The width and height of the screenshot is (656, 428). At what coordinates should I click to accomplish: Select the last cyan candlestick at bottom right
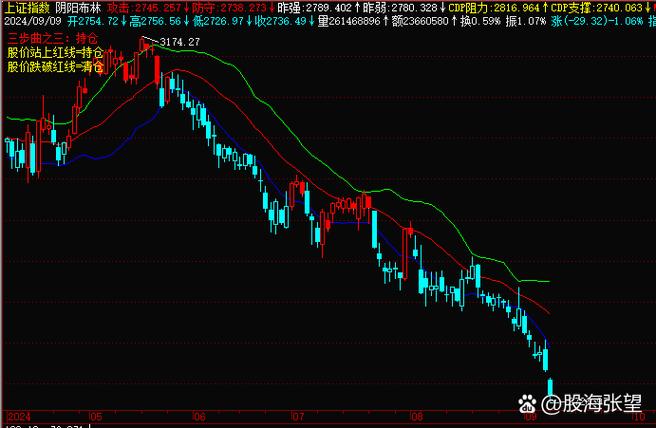(549, 386)
